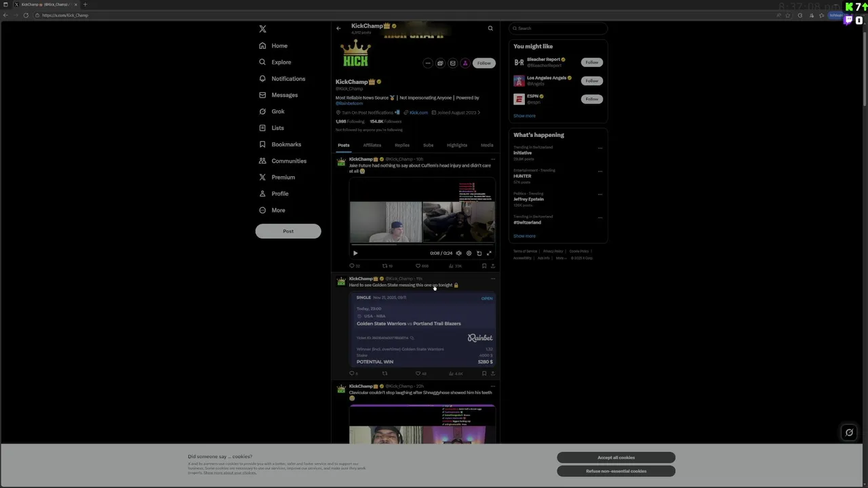This screenshot has height=488, width=868.
Task: Click the Post button
Action: pos(288,231)
